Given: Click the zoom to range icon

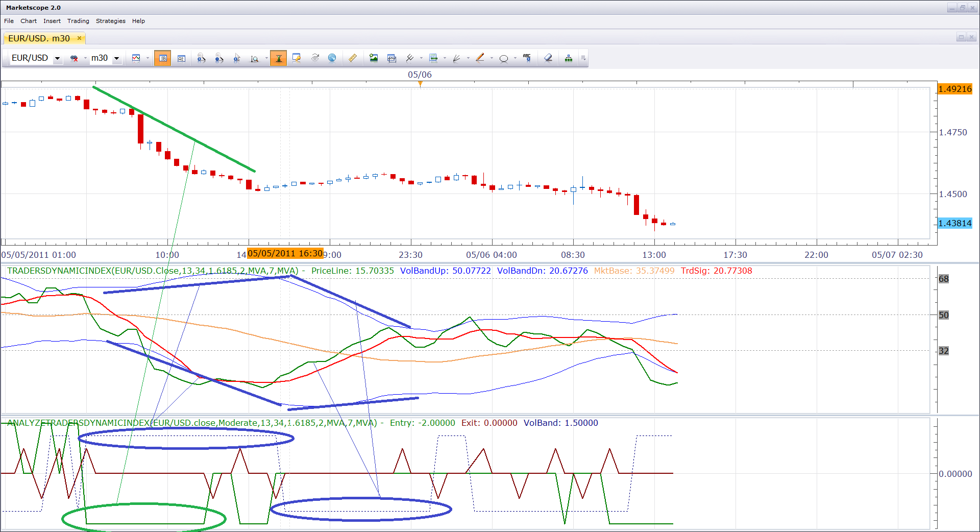Looking at the screenshot, I should tap(254, 58).
